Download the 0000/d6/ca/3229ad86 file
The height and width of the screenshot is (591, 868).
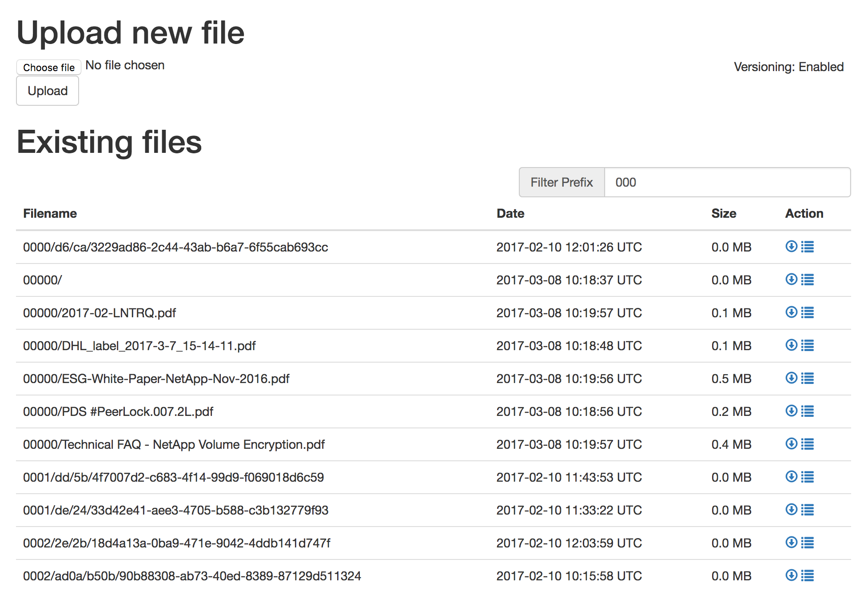(791, 246)
